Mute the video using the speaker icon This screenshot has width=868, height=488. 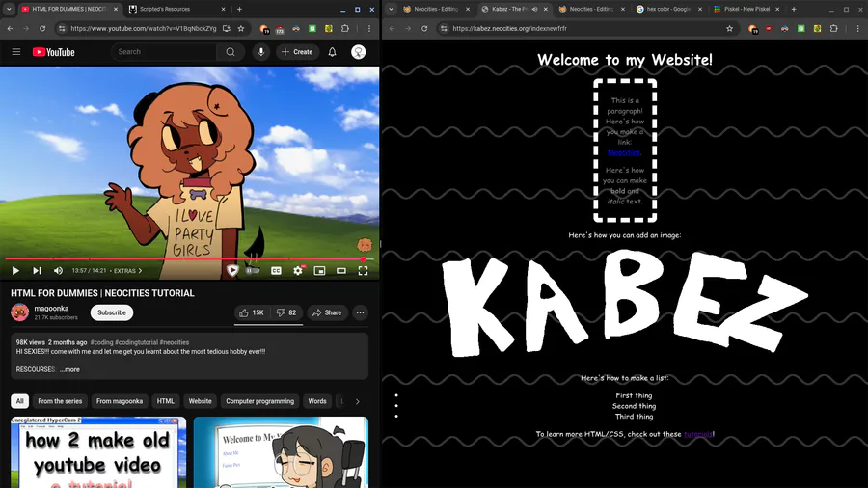58,271
